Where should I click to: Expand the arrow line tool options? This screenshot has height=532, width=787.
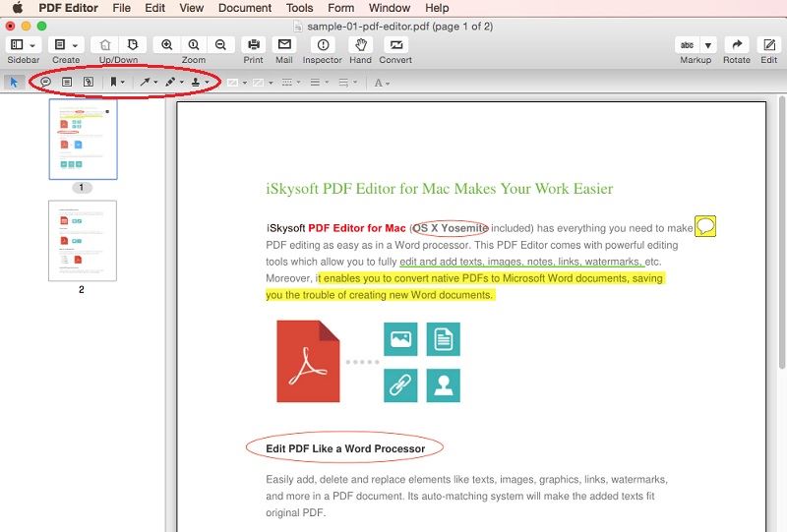[155, 83]
